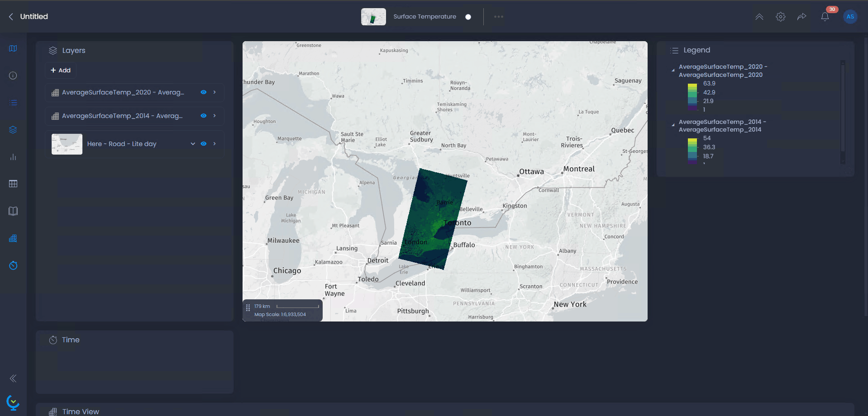Screen dimensions: 868x416
Task: Open the bar chart icon in left sidebar
Action: click(13, 157)
